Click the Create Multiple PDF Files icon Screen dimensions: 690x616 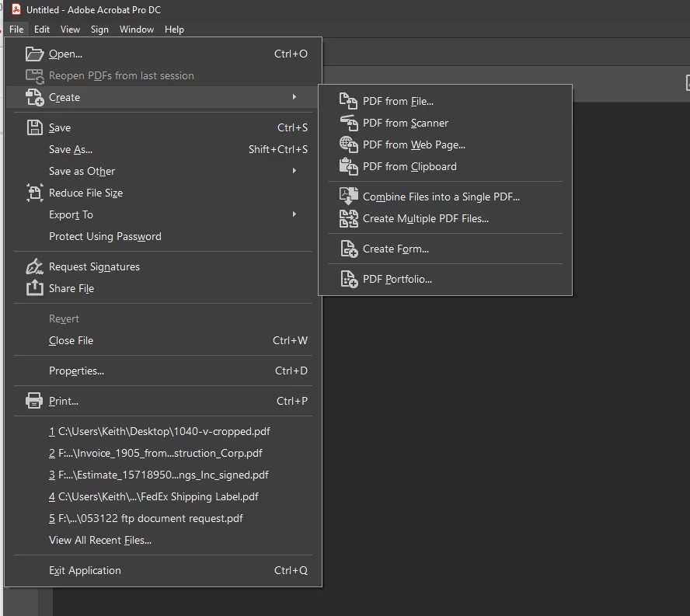(x=349, y=218)
